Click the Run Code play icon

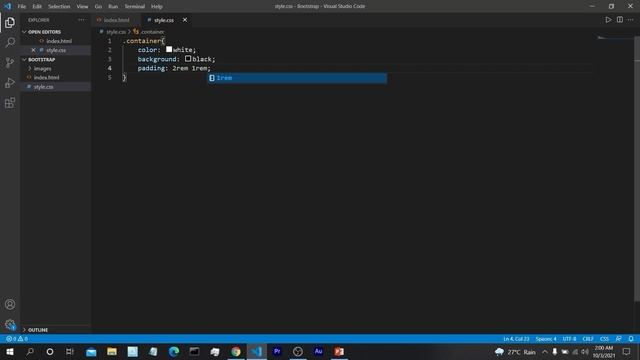(x=608, y=20)
